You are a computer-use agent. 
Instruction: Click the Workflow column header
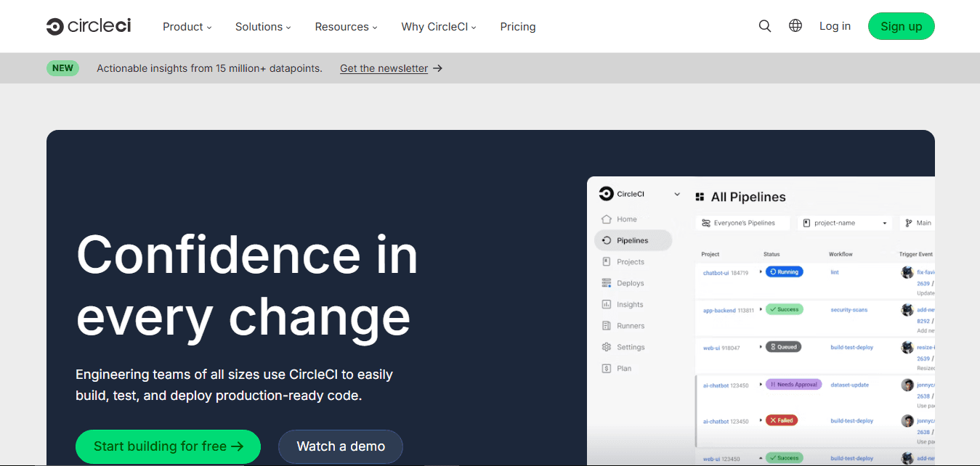[841, 255]
